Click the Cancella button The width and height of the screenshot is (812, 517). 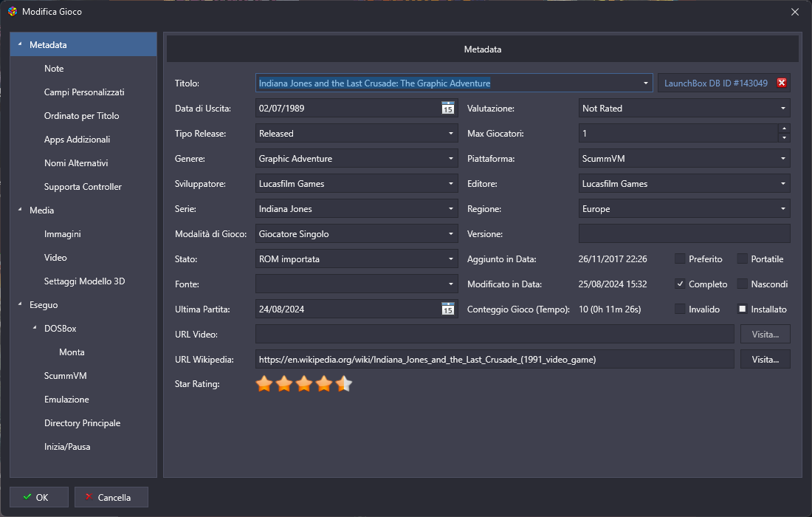(111, 497)
